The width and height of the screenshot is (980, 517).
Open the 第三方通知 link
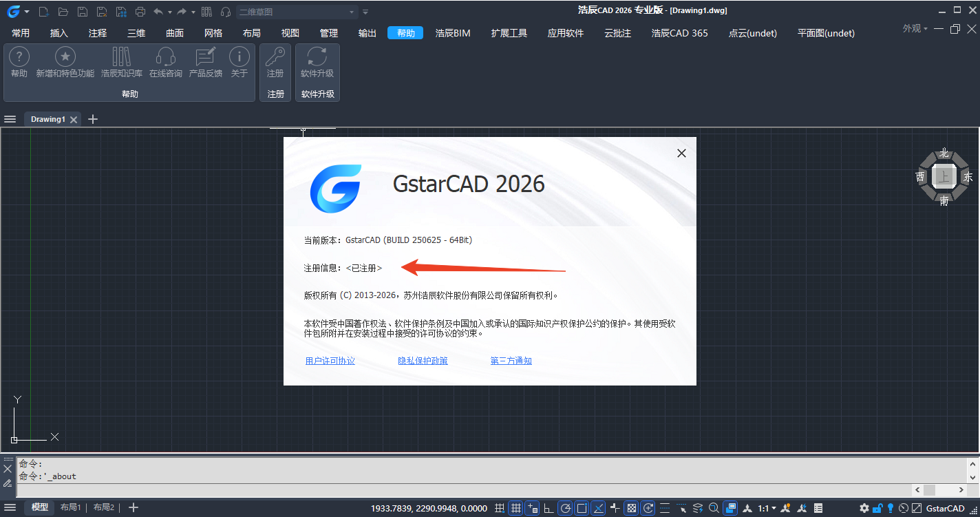click(511, 361)
